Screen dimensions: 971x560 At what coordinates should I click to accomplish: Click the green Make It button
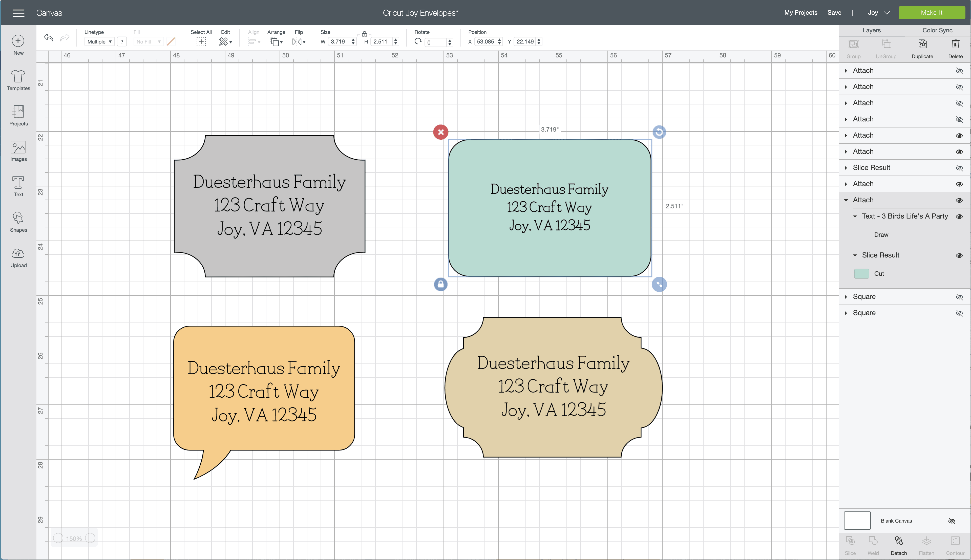[931, 13]
